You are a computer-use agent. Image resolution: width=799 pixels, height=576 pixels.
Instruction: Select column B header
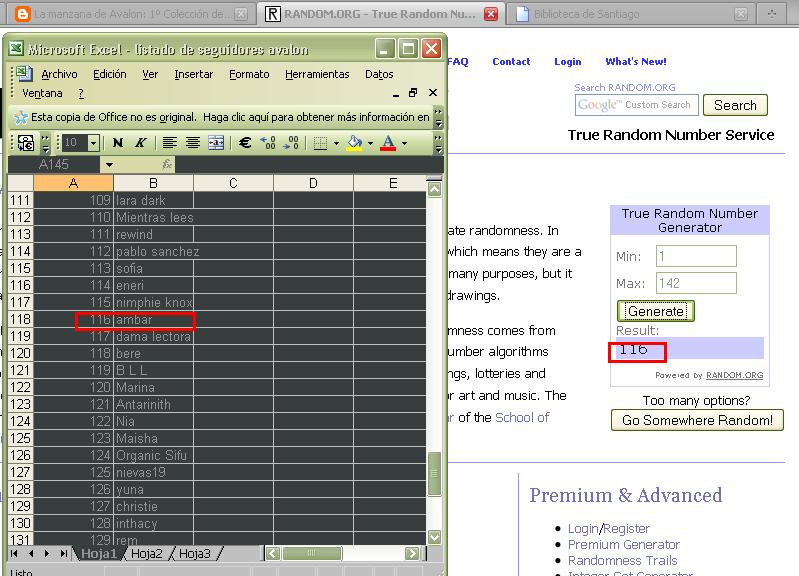[153, 183]
